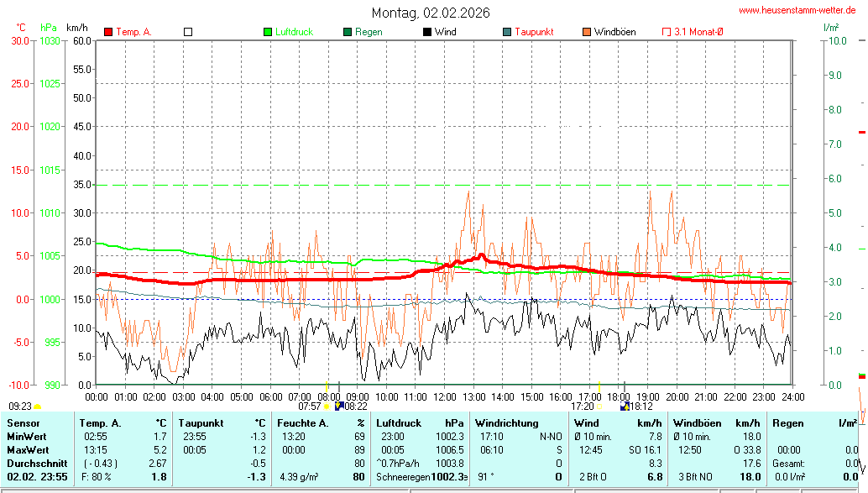The image size is (868, 493).
Task: Click the MaxWert row label
Action: (x=29, y=450)
